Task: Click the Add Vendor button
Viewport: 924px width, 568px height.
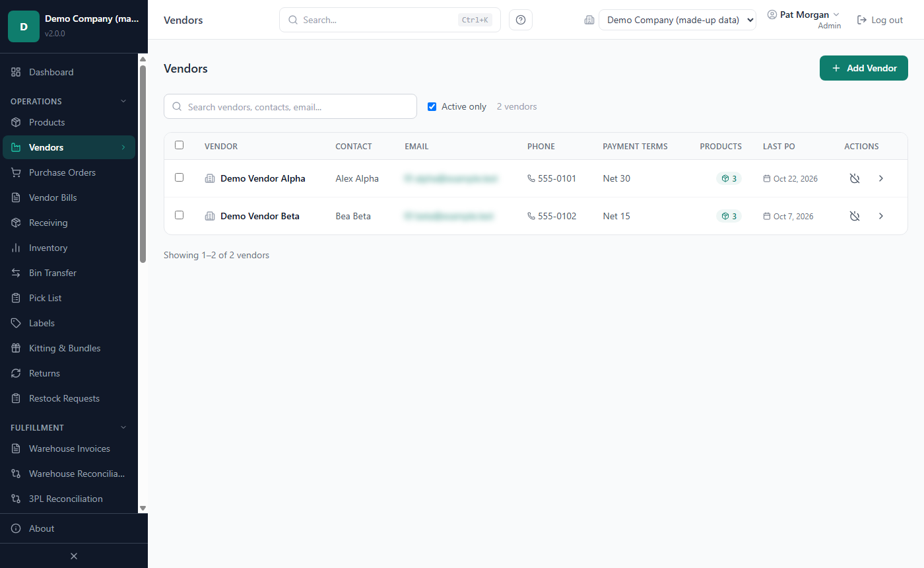Action: click(x=864, y=68)
